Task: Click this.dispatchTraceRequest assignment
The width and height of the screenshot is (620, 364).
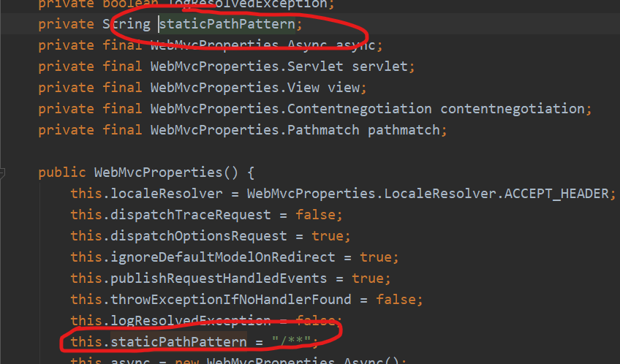Action: pyautogui.click(x=206, y=215)
